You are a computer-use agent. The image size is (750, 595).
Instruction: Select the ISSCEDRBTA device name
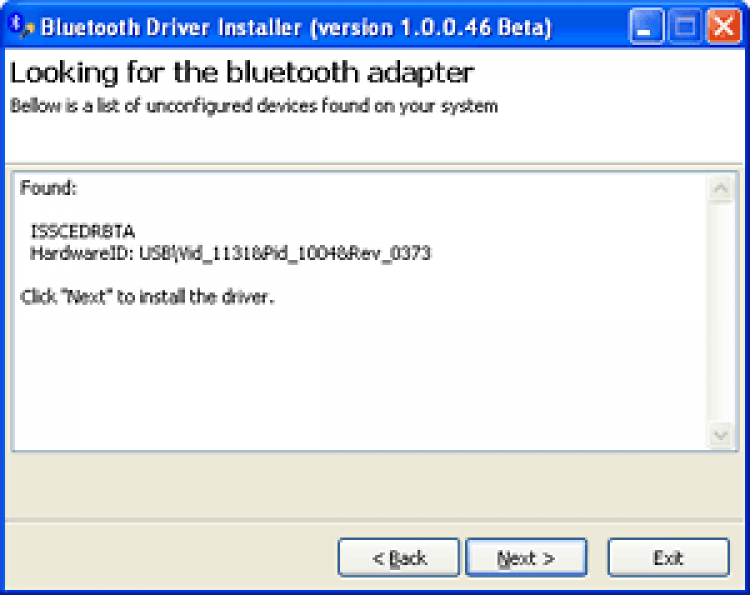(x=82, y=232)
